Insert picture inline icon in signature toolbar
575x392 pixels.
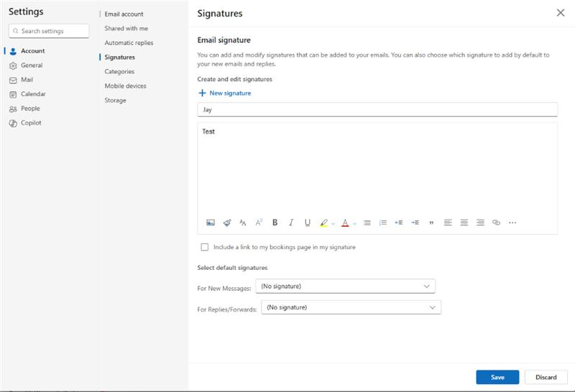click(x=211, y=223)
